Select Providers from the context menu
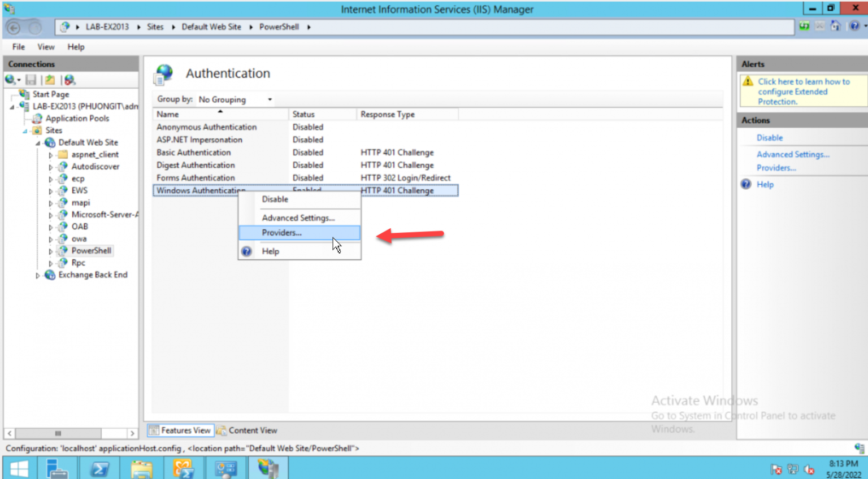Viewport: 868px width, 479px height. [281, 232]
